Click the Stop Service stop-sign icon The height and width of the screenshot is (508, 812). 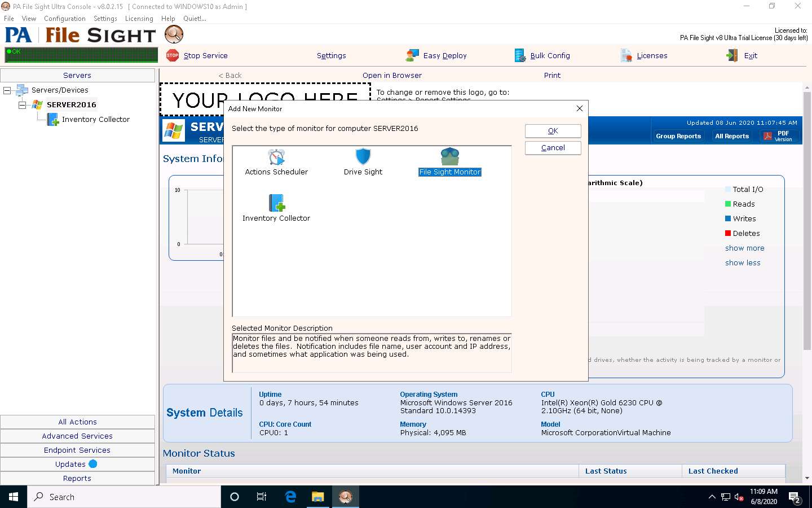(173, 55)
